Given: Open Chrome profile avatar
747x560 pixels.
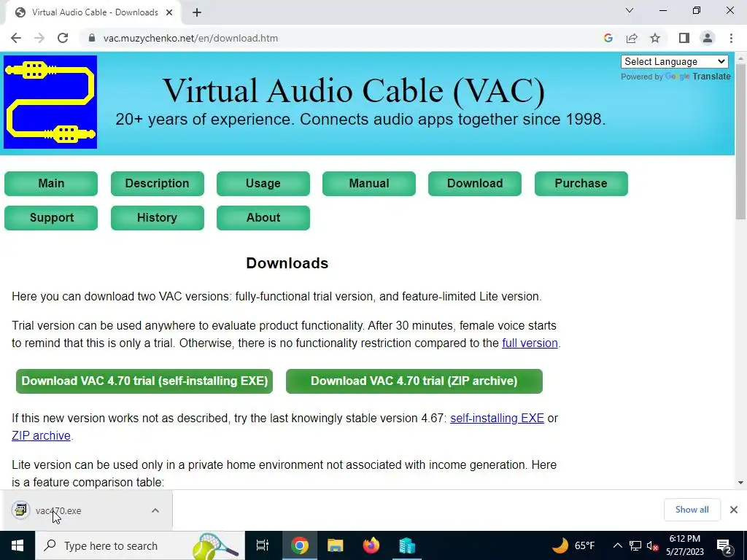Looking at the screenshot, I should click(x=708, y=38).
